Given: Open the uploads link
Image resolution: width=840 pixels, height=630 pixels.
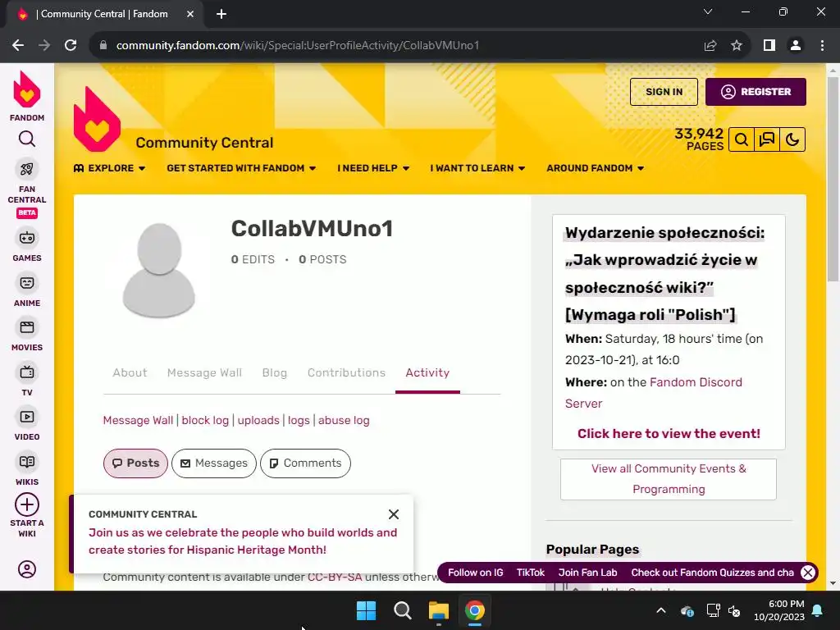Looking at the screenshot, I should [258, 421].
